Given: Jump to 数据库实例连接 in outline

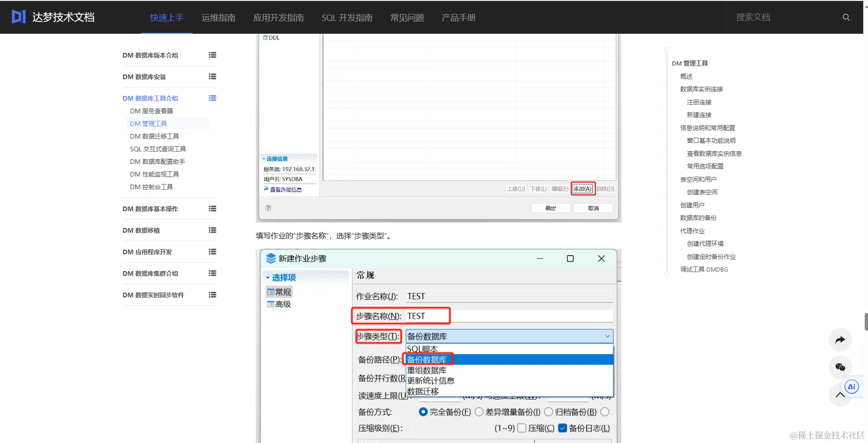Looking at the screenshot, I should pos(701,89).
